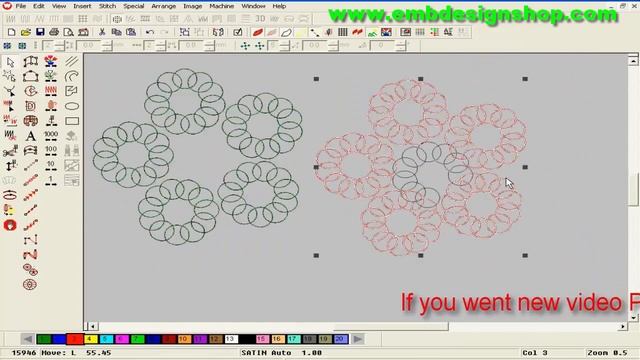
Task: Open the Window menu
Action: pos(253,6)
